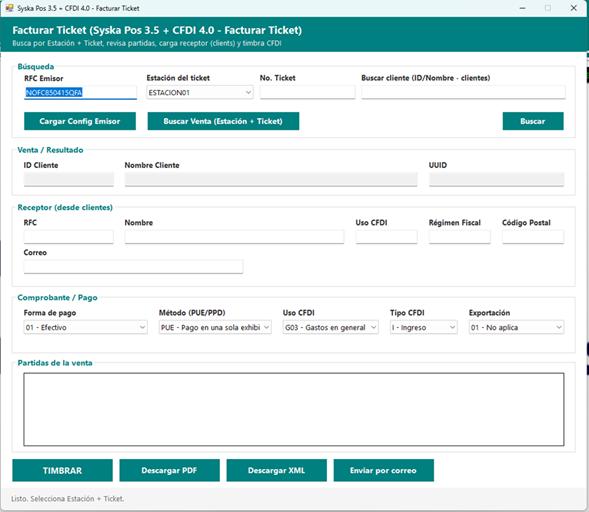
Task: Click the RFC Emisor input field
Action: coord(80,92)
